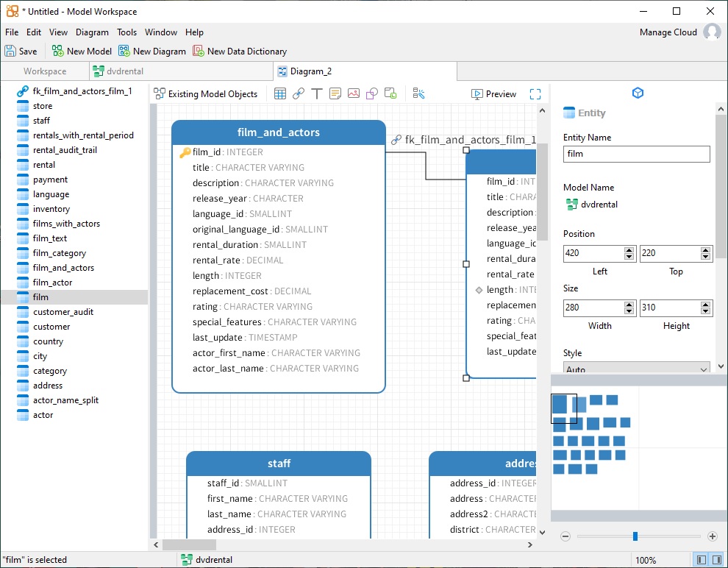Click the horizontal scrollbar thumb of canvas
Screen dimensions: 728x568
tap(188, 544)
